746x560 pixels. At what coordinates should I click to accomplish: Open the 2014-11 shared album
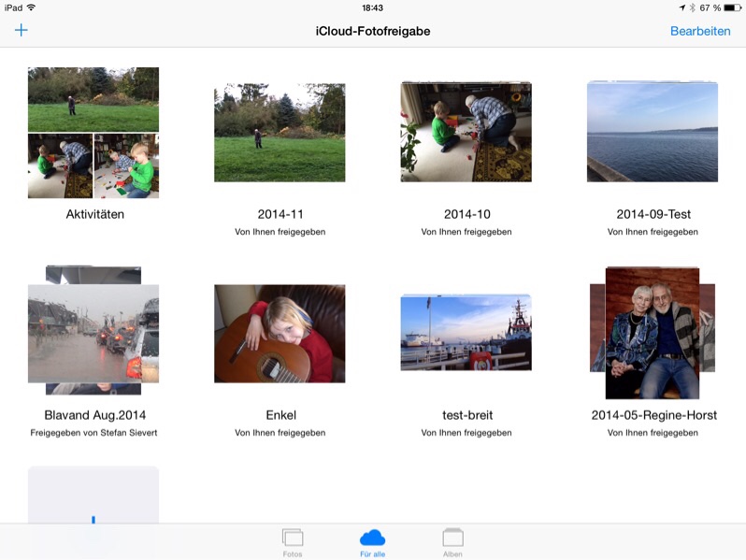pyautogui.click(x=280, y=133)
